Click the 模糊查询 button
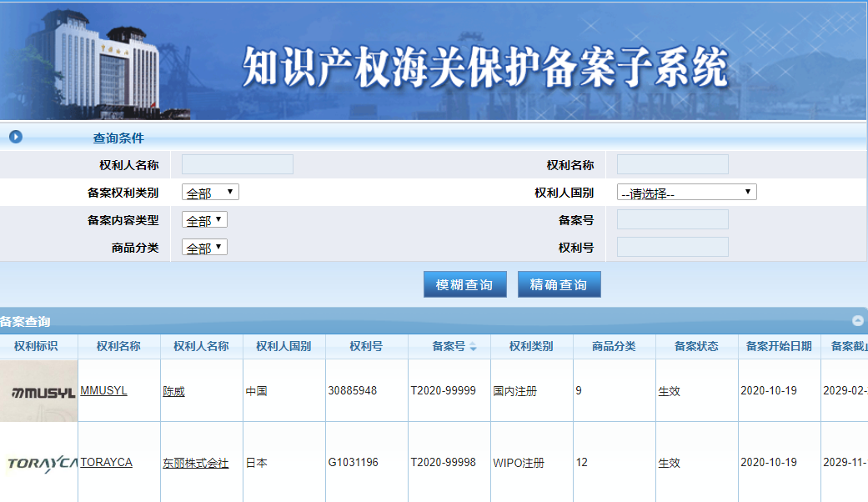The width and height of the screenshot is (868, 502). (x=464, y=284)
